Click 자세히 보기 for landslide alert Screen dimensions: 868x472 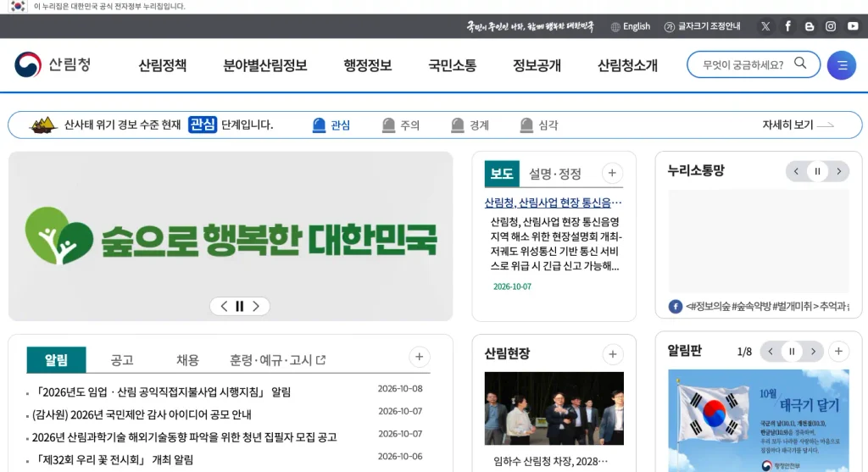(798, 125)
